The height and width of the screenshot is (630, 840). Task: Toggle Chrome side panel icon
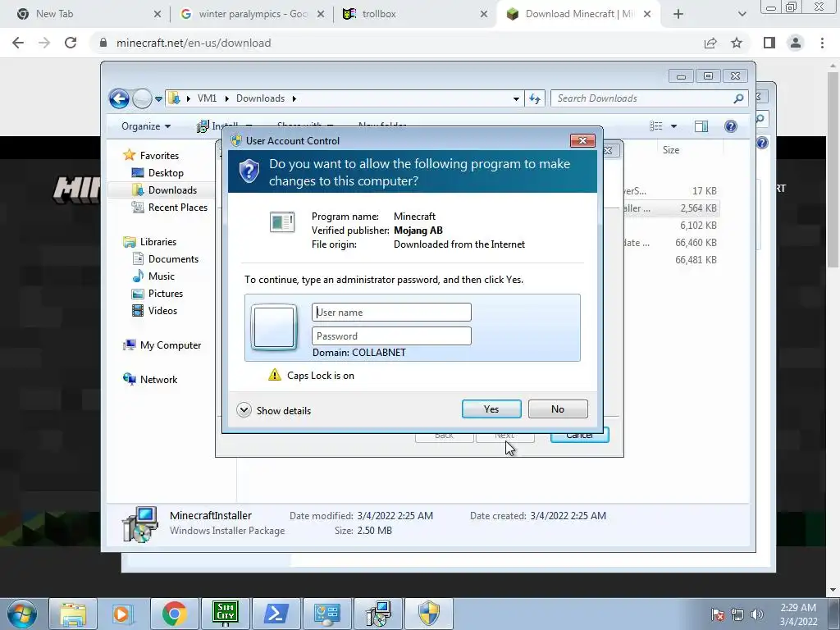[x=769, y=43]
